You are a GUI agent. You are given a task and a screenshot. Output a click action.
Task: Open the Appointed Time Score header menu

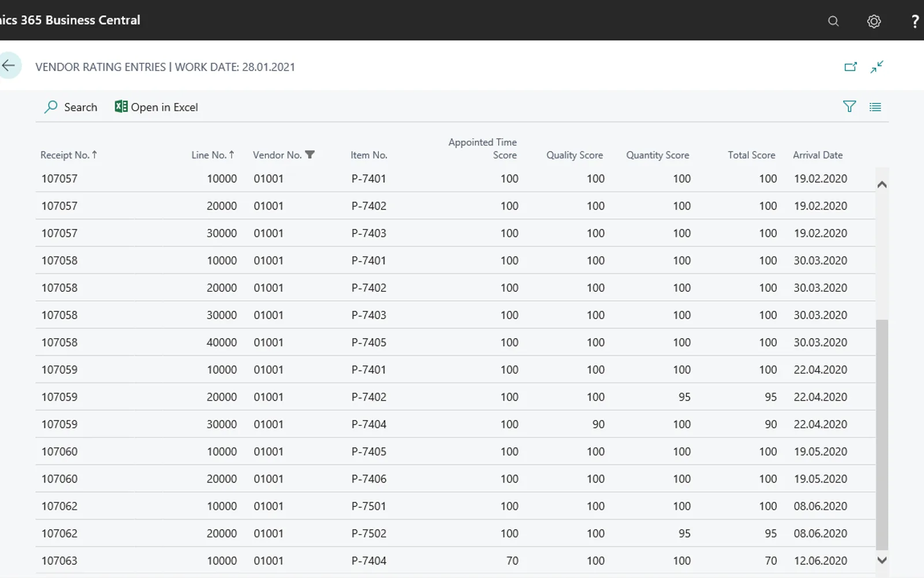(482, 149)
